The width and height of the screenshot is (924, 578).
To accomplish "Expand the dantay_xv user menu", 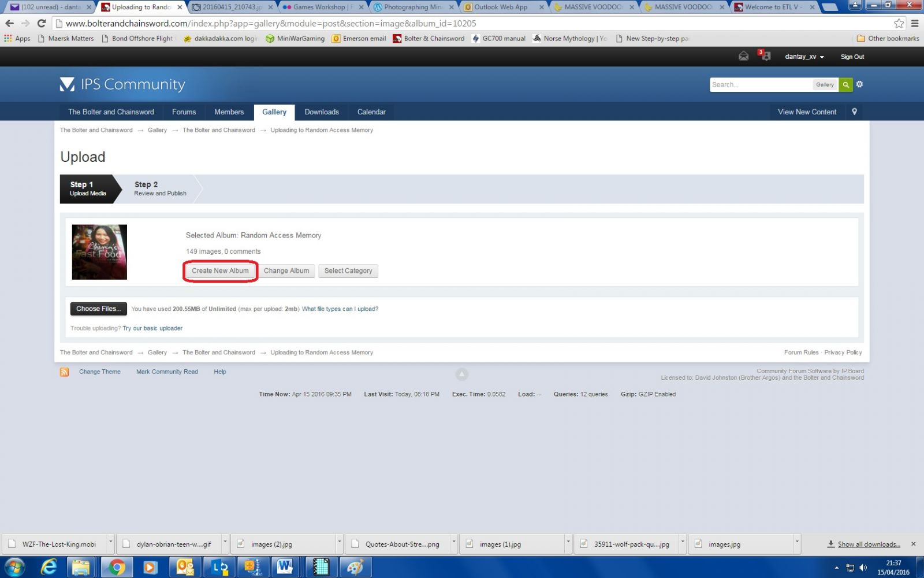I will [804, 57].
